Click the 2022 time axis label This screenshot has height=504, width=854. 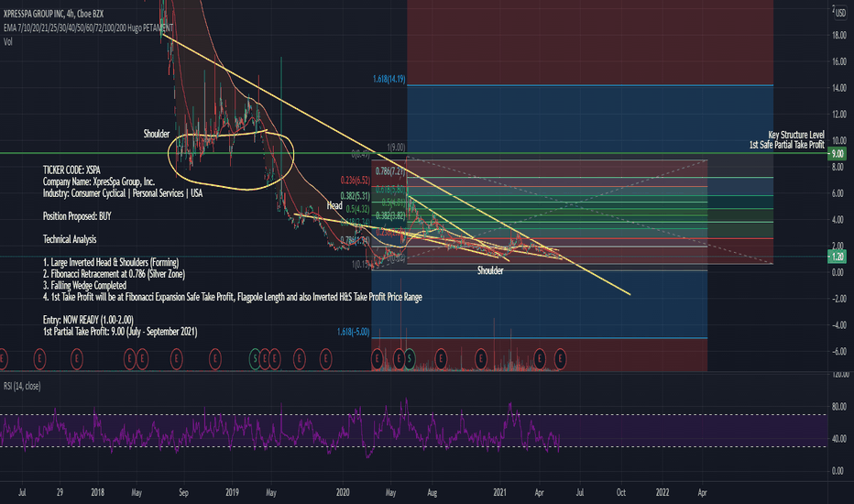662,492
